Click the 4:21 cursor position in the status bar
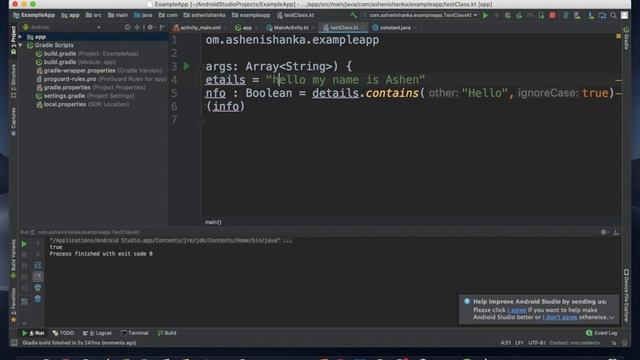This screenshot has height=360, width=640. [505, 343]
